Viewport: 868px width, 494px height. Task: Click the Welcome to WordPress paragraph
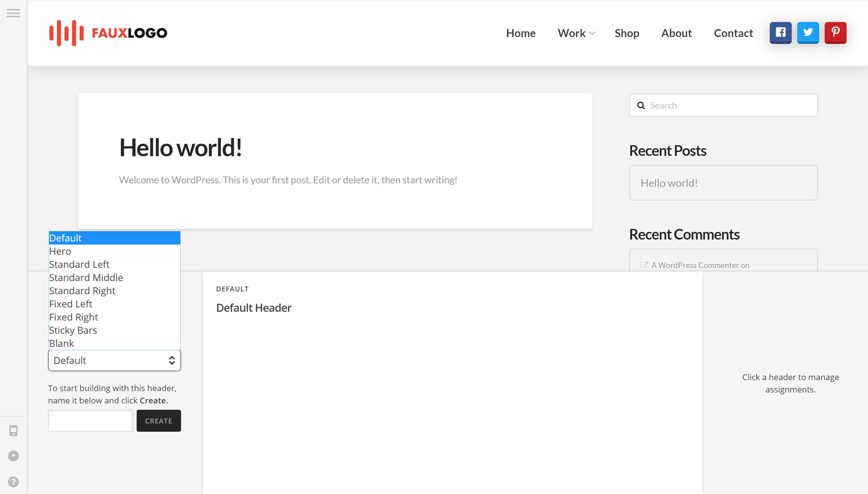[x=288, y=180]
